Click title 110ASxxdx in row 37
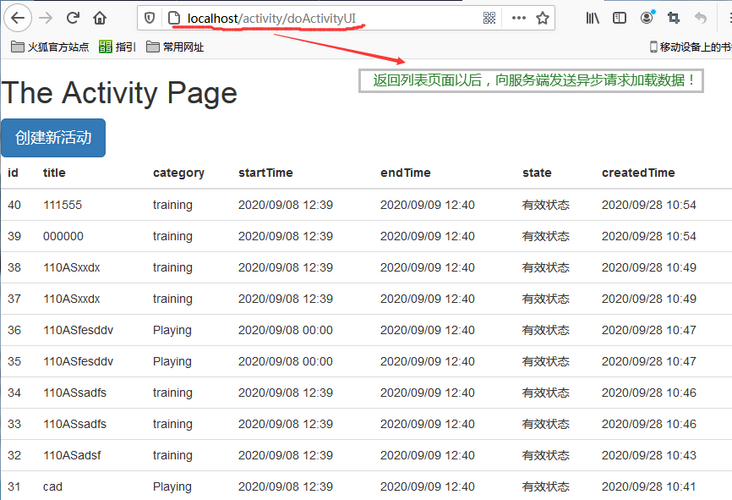Image resolution: width=732 pixels, height=500 pixels. pos(71,299)
